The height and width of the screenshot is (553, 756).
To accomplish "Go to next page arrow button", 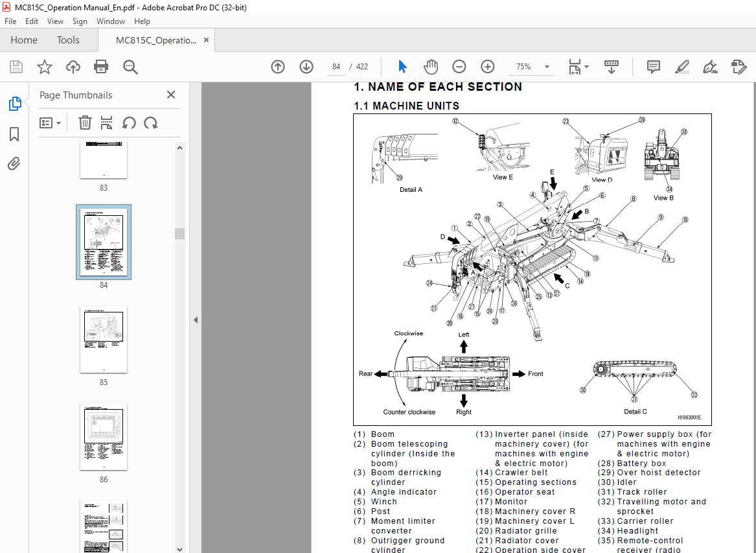I will coord(306,67).
